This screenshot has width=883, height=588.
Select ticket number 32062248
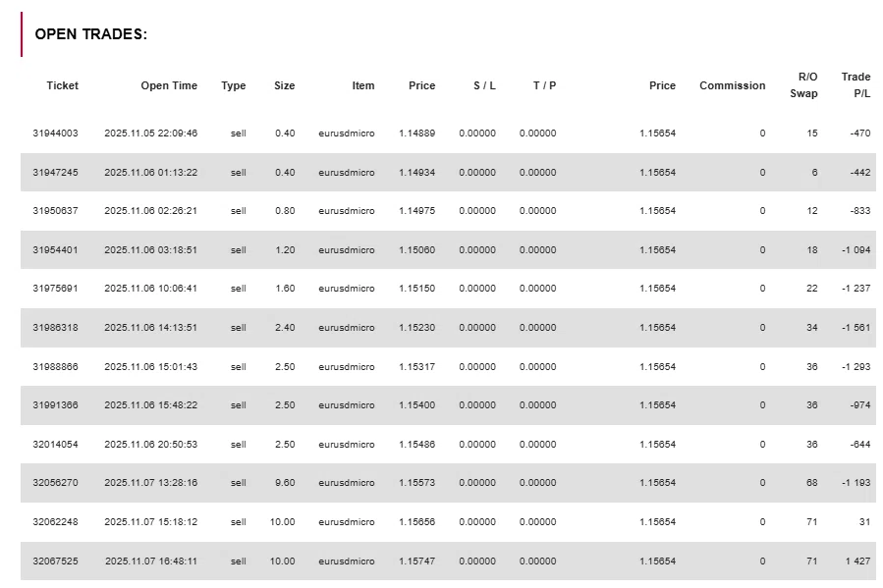[55, 522]
